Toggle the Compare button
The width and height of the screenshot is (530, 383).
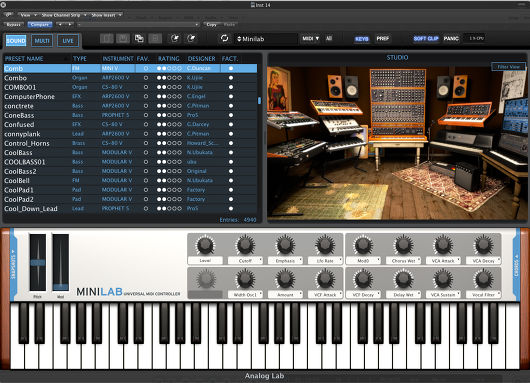click(40, 24)
